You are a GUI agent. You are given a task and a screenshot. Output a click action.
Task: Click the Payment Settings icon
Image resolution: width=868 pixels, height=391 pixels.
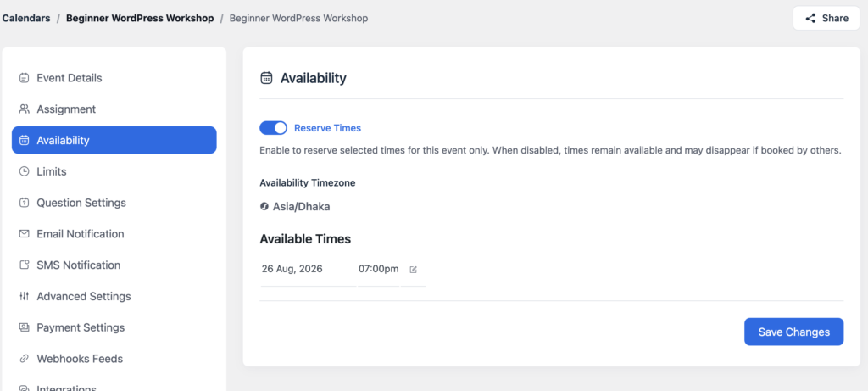(24, 327)
